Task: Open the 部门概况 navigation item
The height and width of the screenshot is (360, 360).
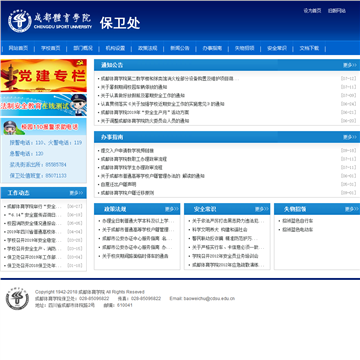Action: tap(83, 48)
